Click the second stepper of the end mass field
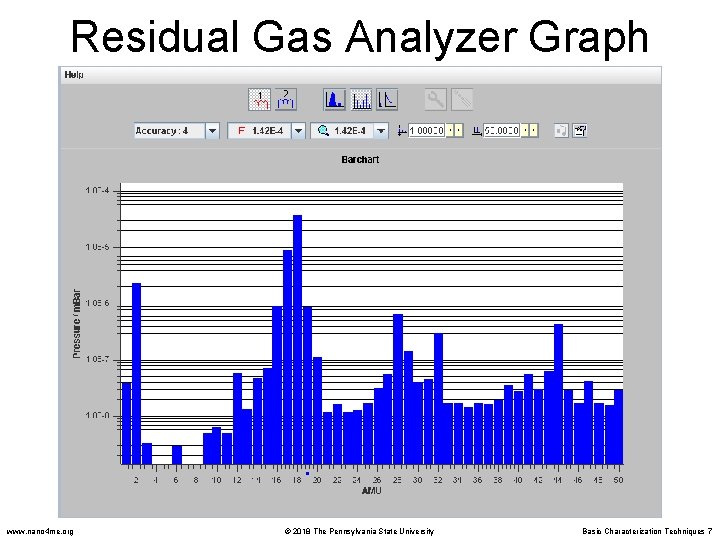 click(534, 131)
